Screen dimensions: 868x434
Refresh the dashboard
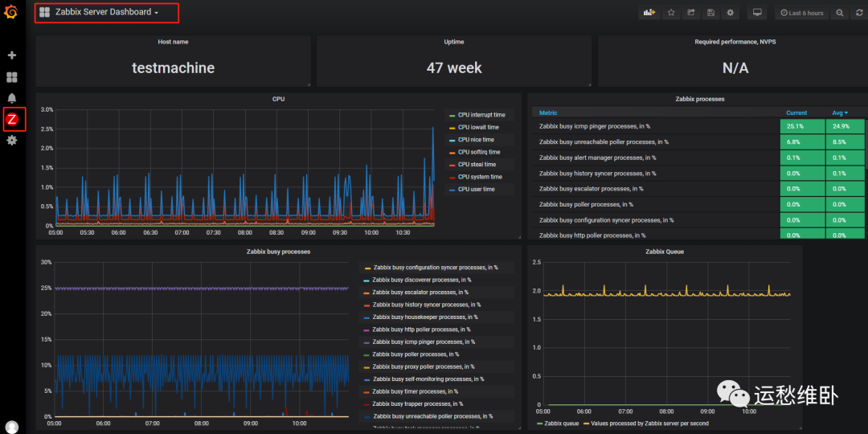pos(859,13)
